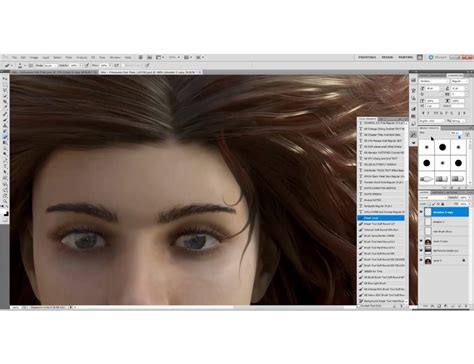Viewport: 474px width, 364px height.
Task: Open the CS Live service icon
Action: 431,57
